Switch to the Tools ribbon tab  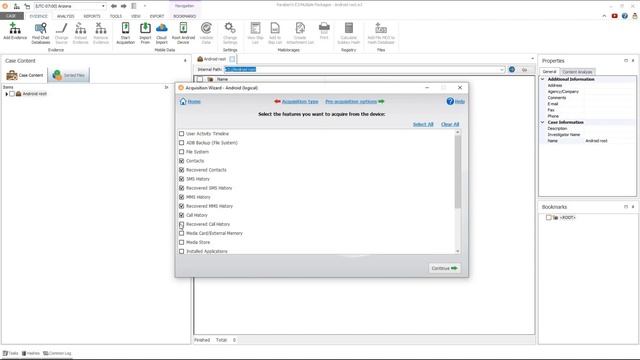pyautogui.click(x=116, y=16)
